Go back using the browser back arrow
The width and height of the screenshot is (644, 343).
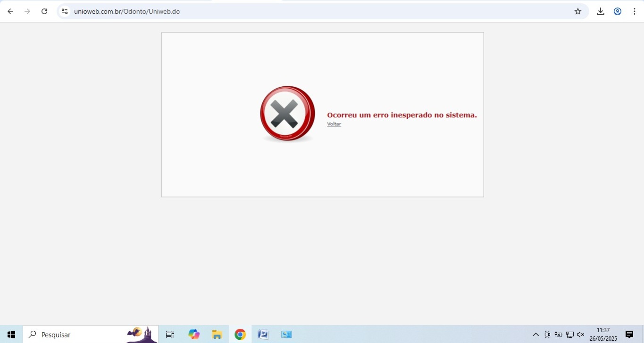pos(10,11)
